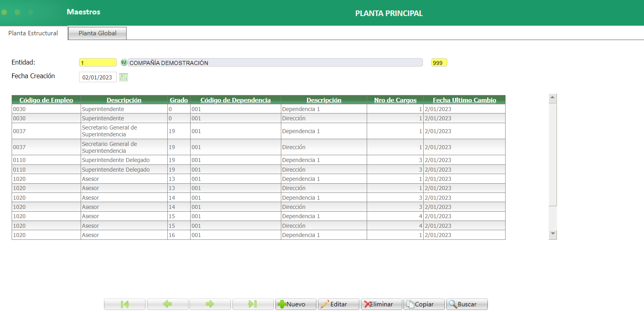Click the Copiar button
Screen dimensions: 644x312
[x=424, y=304]
